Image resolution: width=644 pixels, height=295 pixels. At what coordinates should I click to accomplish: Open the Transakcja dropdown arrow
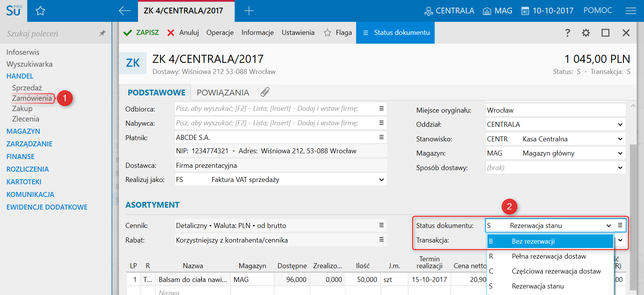click(x=620, y=240)
